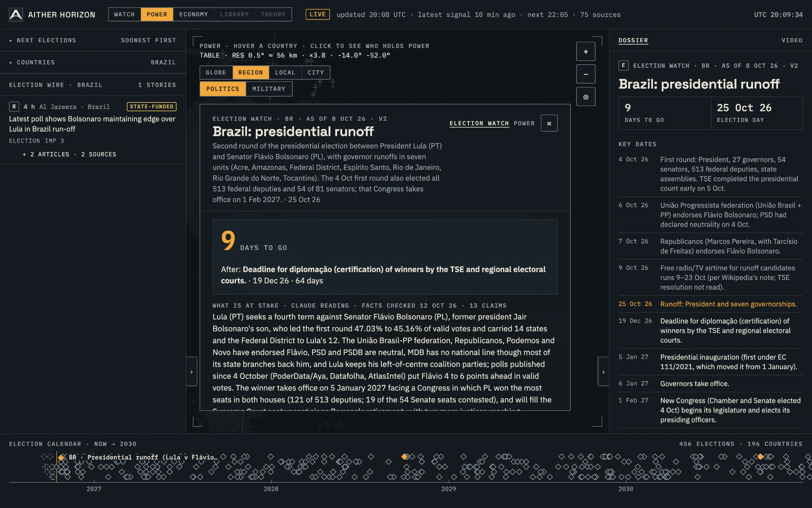Image resolution: width=812 pixels, height=508 pixels.
Task: Click the 5 Jan 27 inauguration entry
Action: point(710,362)
